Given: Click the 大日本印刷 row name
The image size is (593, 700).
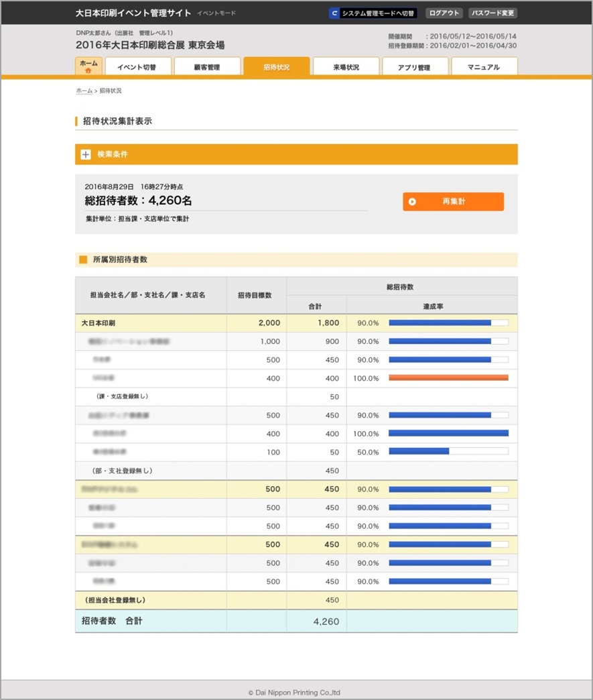Looking at the screenshot, I should pyautogui.click(x=98, y=323).
